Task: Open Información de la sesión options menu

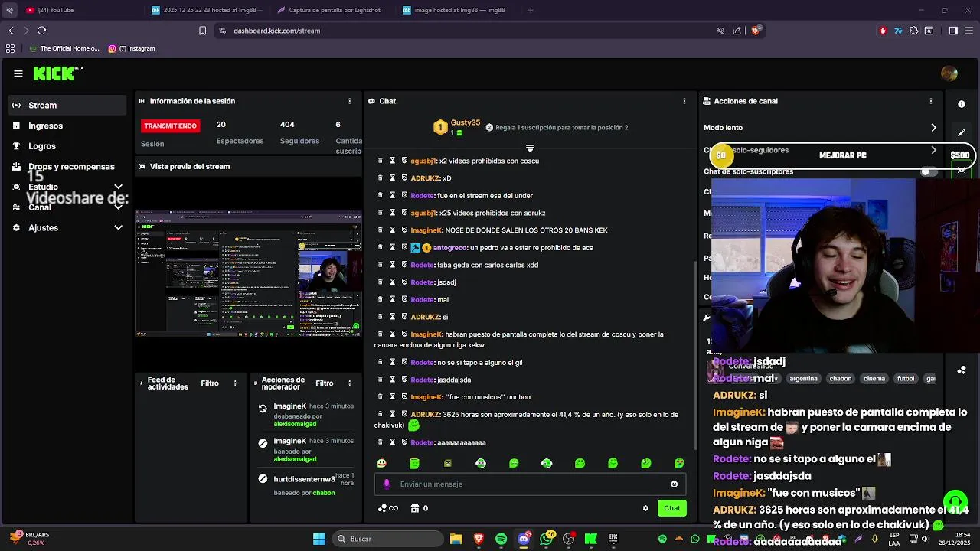Action: [x=350, y=101]
